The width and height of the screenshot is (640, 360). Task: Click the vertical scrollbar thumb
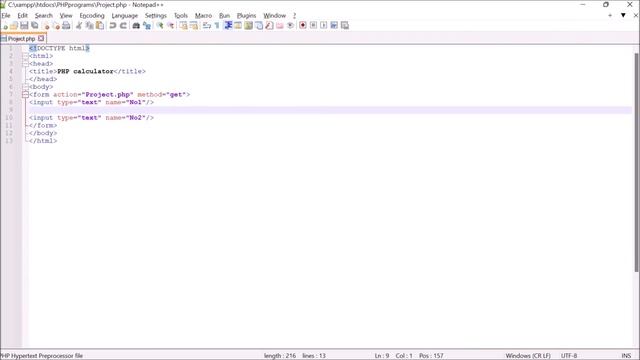click(636, 162)
